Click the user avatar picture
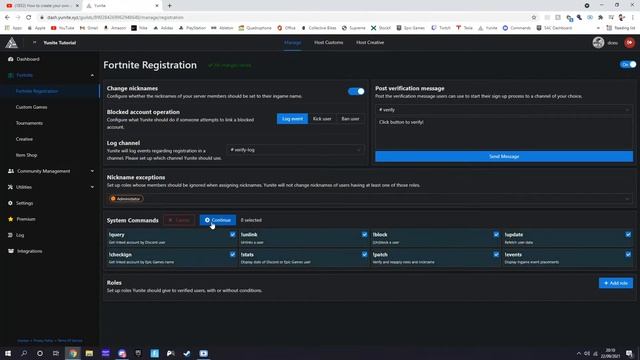640x360 pixels. coord(598,42)
